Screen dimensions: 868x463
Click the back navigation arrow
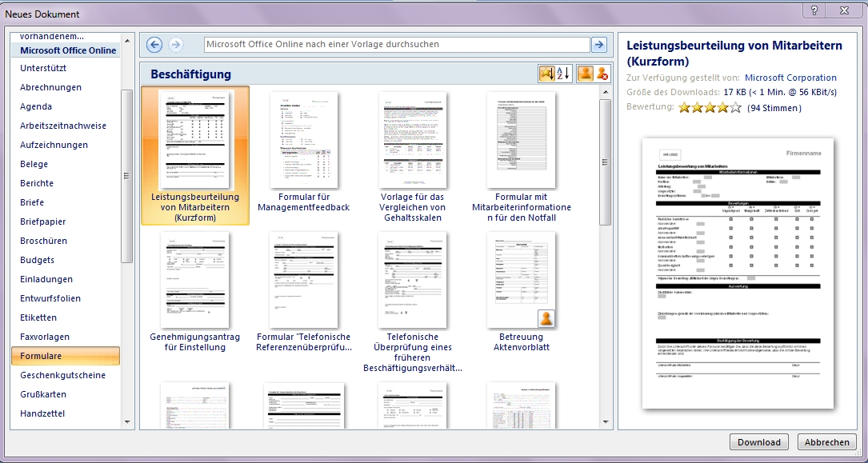(x=154, y=45)
